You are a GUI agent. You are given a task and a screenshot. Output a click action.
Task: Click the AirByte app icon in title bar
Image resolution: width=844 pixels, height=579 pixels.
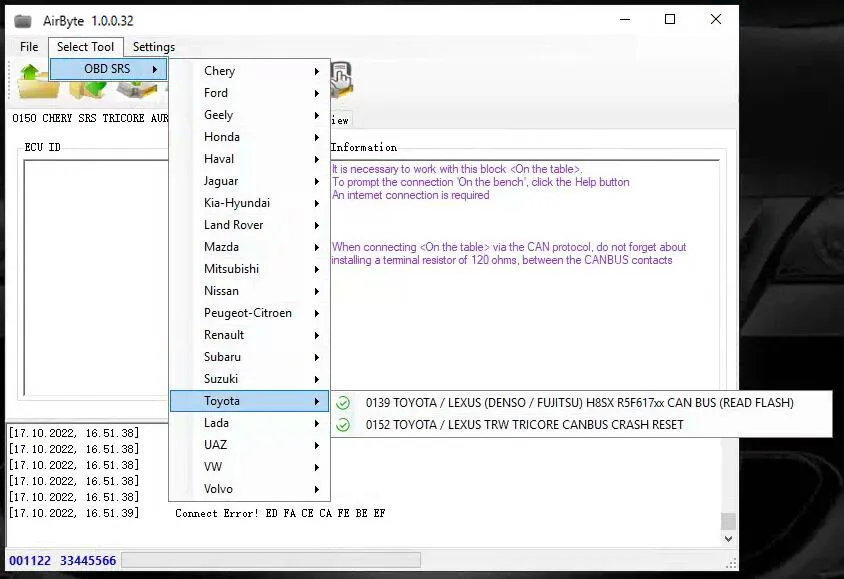click(22, 20)
